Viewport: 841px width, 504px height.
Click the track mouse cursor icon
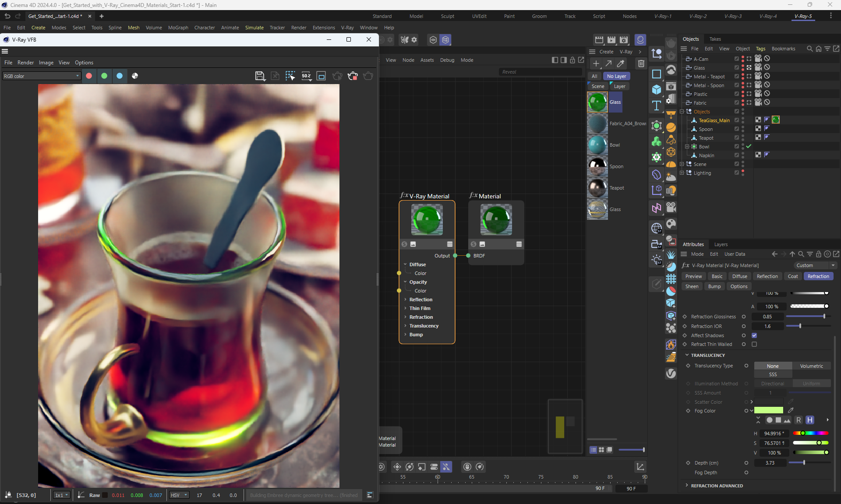pyautogui.click(x=290, y=76)
